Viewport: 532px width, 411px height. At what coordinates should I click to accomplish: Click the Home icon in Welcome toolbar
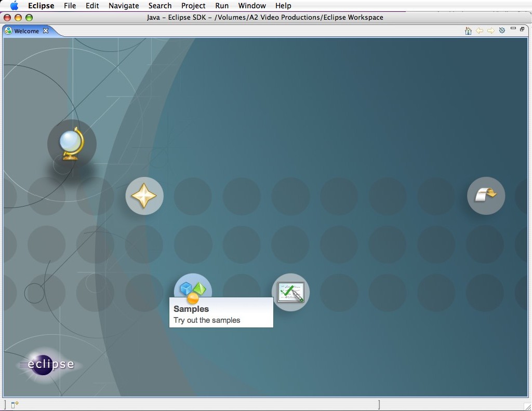(468, 31)
